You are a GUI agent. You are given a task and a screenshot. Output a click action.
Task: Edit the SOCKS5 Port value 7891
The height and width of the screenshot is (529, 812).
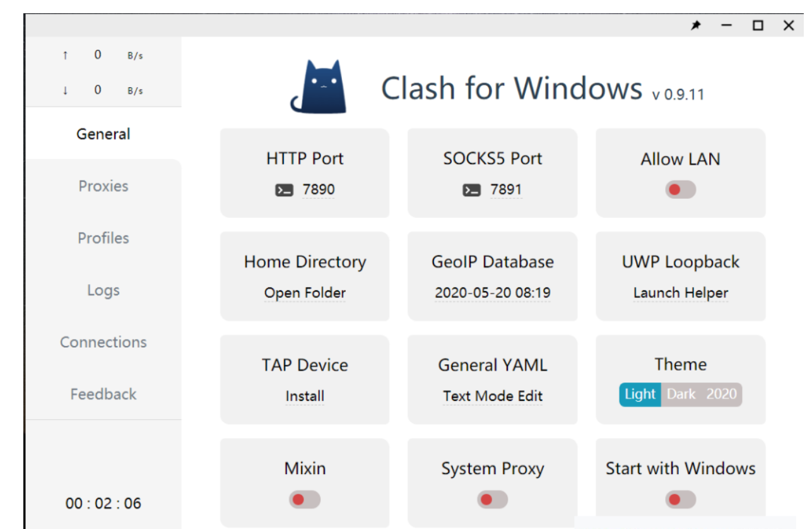506,190
